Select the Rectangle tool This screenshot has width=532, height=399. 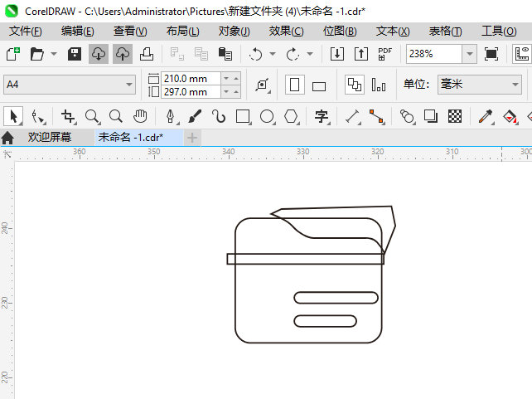[x=244, y=116]
